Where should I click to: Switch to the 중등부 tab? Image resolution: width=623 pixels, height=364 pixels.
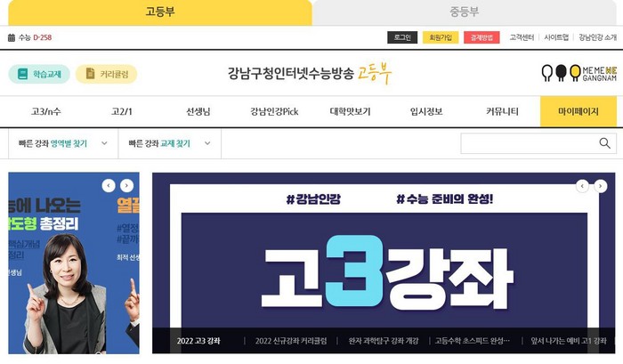[x=465, y=12]
